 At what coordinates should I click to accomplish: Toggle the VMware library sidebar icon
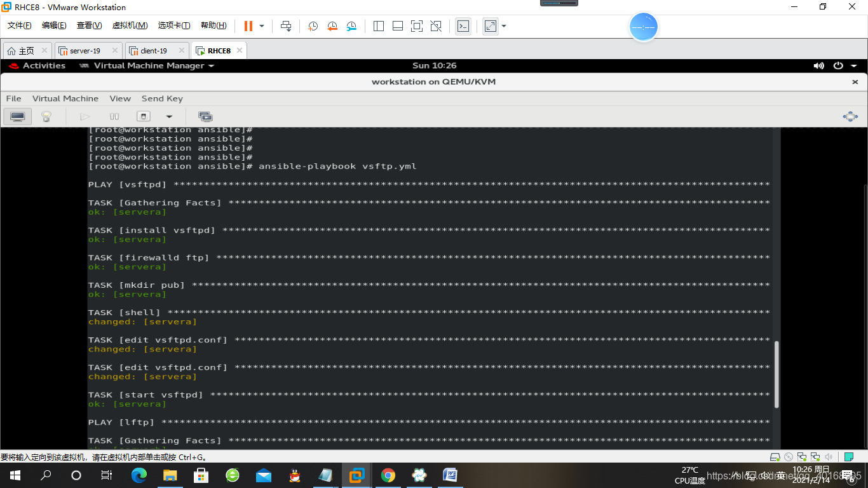point(379,26)
